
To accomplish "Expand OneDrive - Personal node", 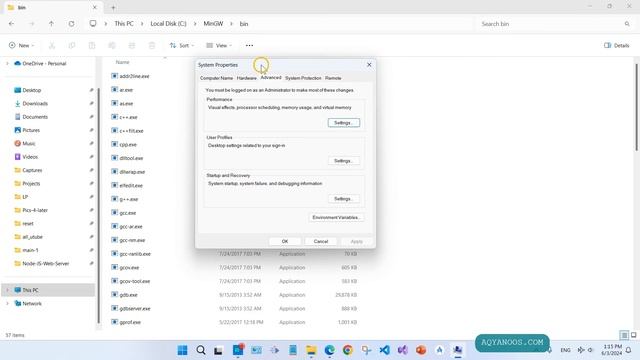I will pos(7,63).
